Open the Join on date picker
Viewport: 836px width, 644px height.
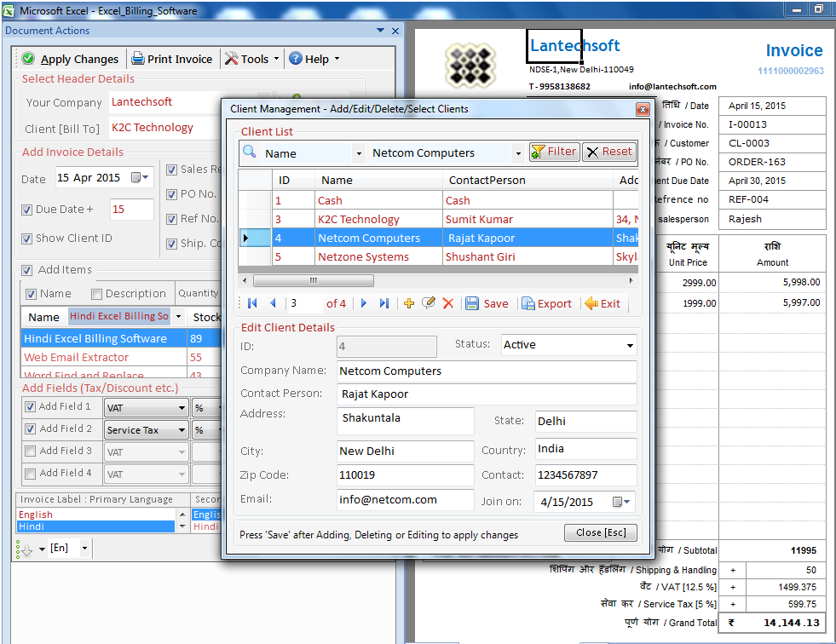(621, 502)
